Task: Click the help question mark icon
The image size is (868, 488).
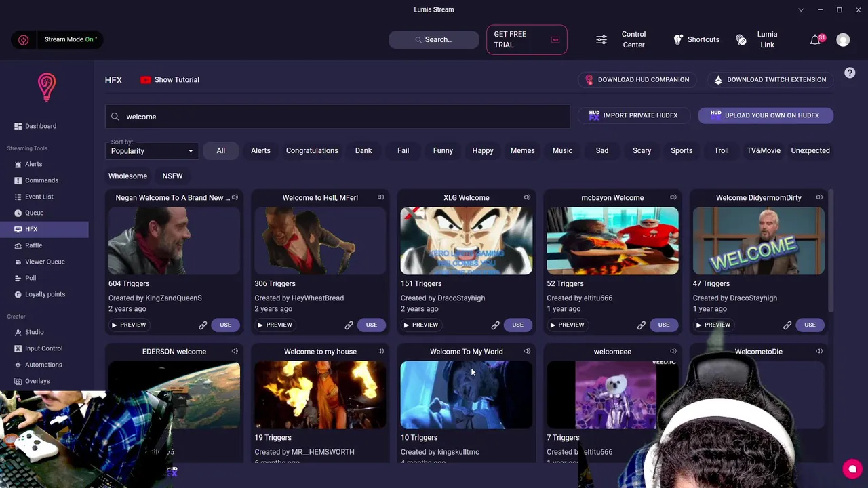Action: tap(850, 73)
